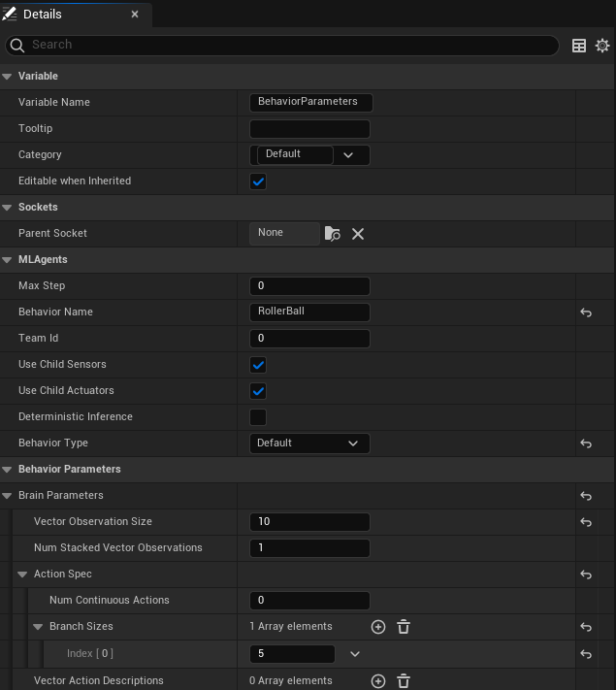
Task: Clear the Parent Socket with the X icon
Action: tap(358, 234)
